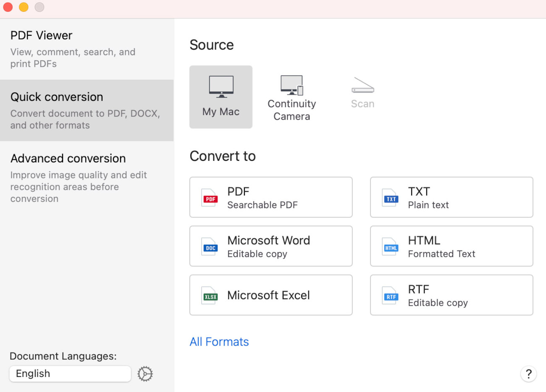Convert to RTF editable copy

tap(451, 295)
